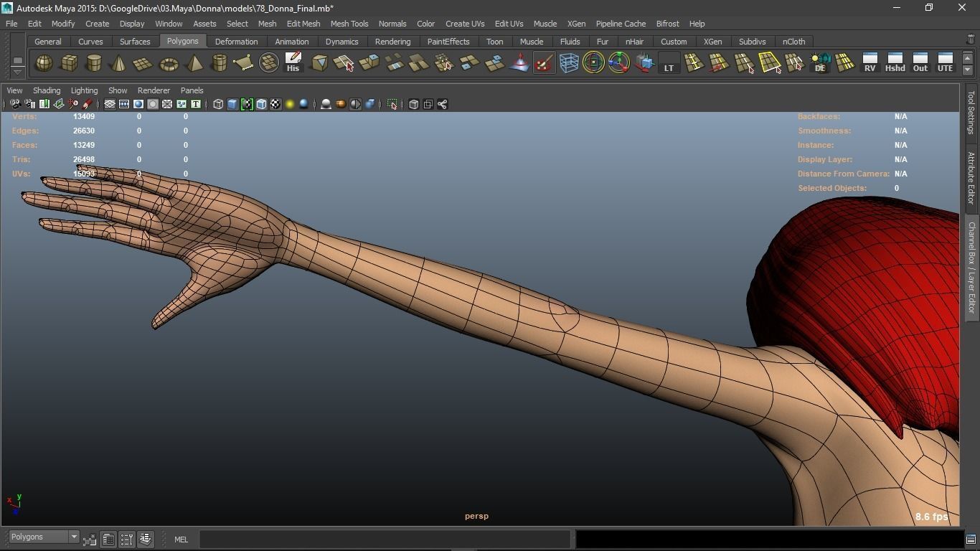Toggle use all lights yellow bulb icon

pyautogui.click(x=290, y=105)
